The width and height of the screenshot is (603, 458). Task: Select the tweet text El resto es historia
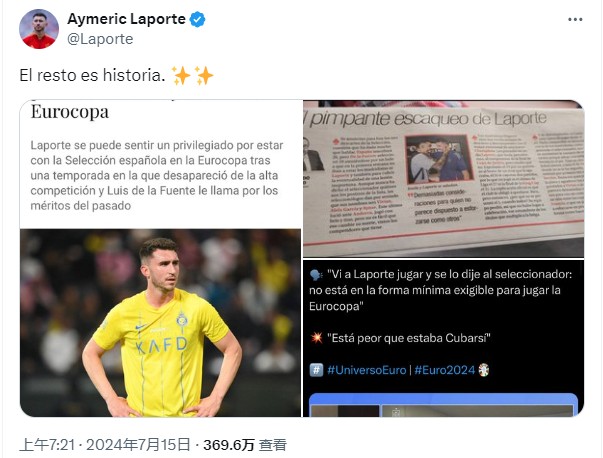pos(92,75)
